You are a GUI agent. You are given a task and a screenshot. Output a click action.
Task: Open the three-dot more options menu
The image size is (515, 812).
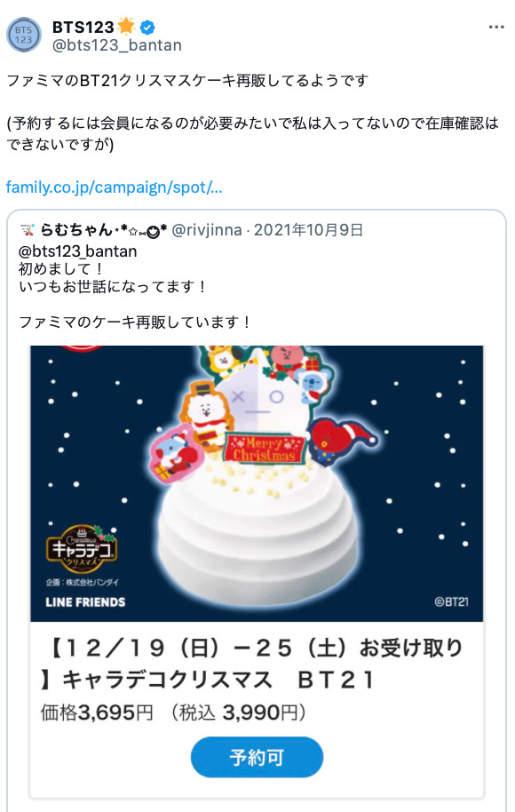point(495,27)
